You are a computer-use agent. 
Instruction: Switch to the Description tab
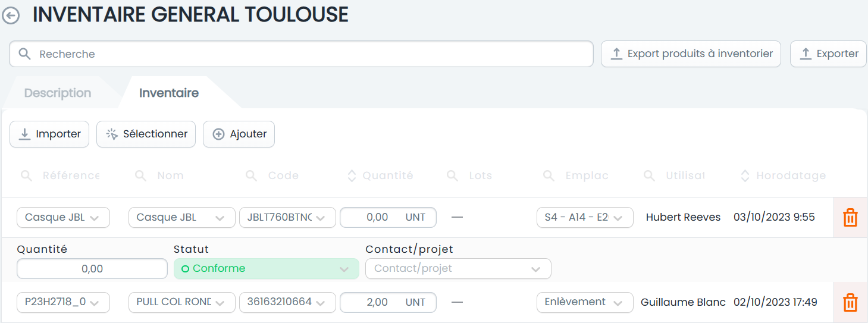point(58,93)
